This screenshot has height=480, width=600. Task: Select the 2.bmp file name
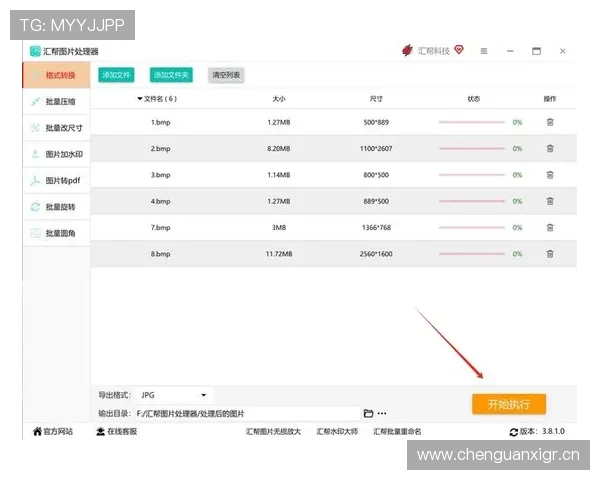(x=160, y=149)
